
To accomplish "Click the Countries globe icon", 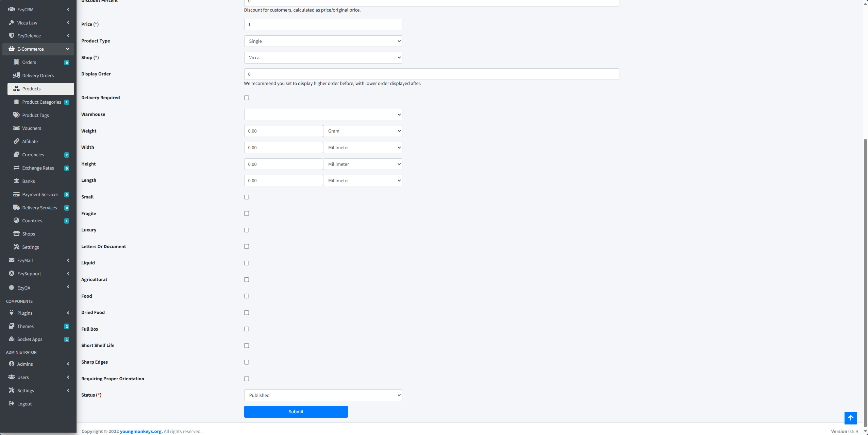I will click(x=16, y=221).
